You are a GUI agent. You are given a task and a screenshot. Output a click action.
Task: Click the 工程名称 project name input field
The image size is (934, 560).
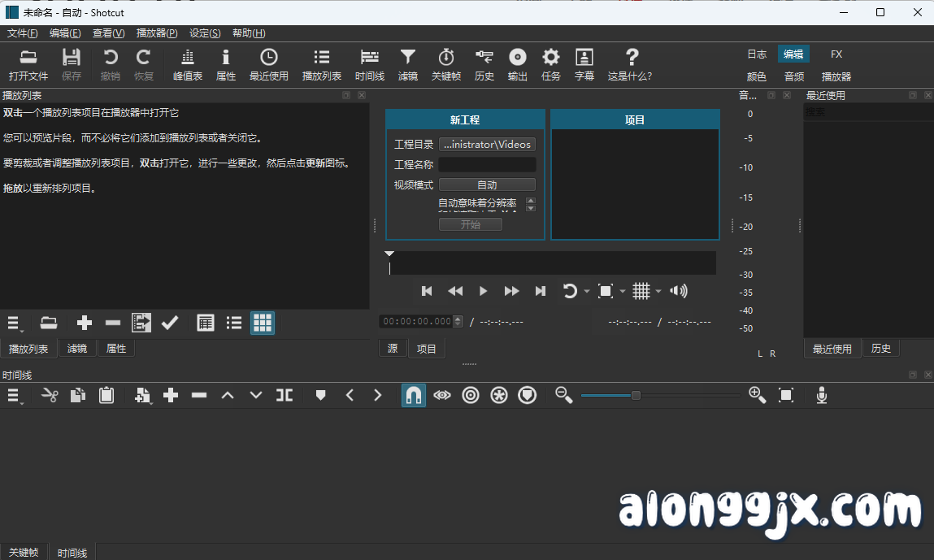[x=487, y=164]
